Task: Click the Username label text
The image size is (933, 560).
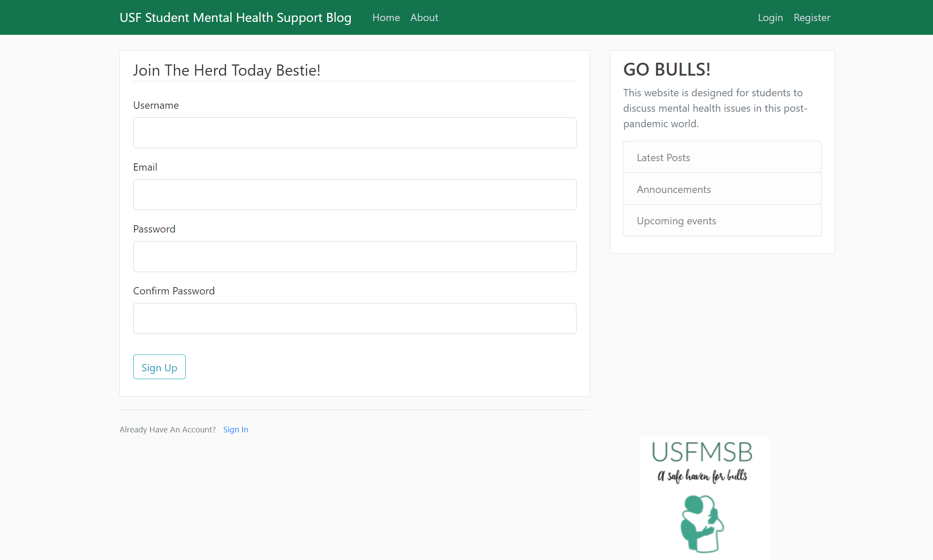Action: point(156,105)
